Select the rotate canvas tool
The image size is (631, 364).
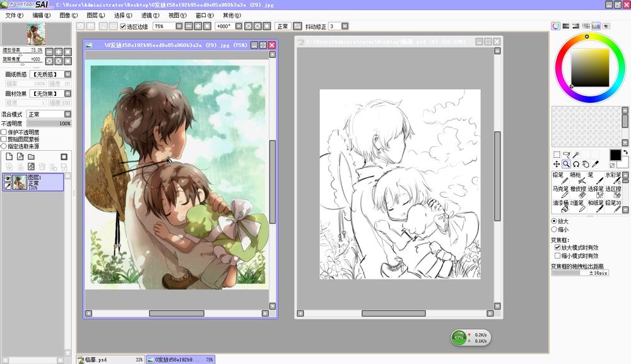[x=576, y=164]
